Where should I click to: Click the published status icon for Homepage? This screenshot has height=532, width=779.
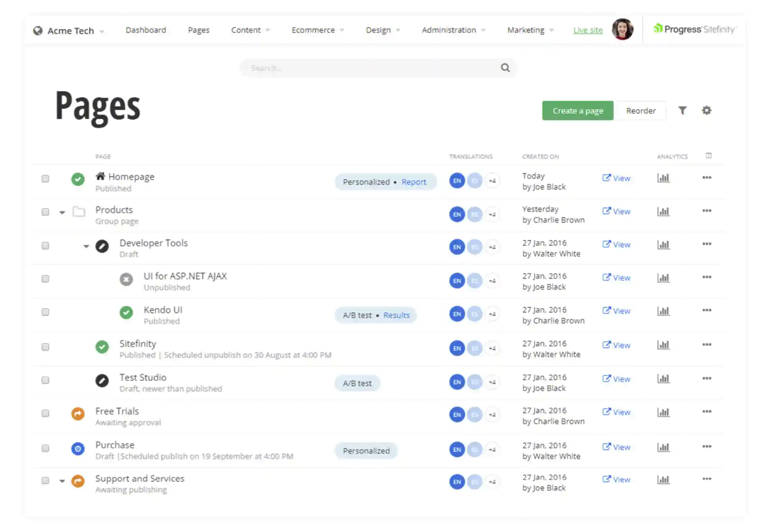click(x=78, y=179)
